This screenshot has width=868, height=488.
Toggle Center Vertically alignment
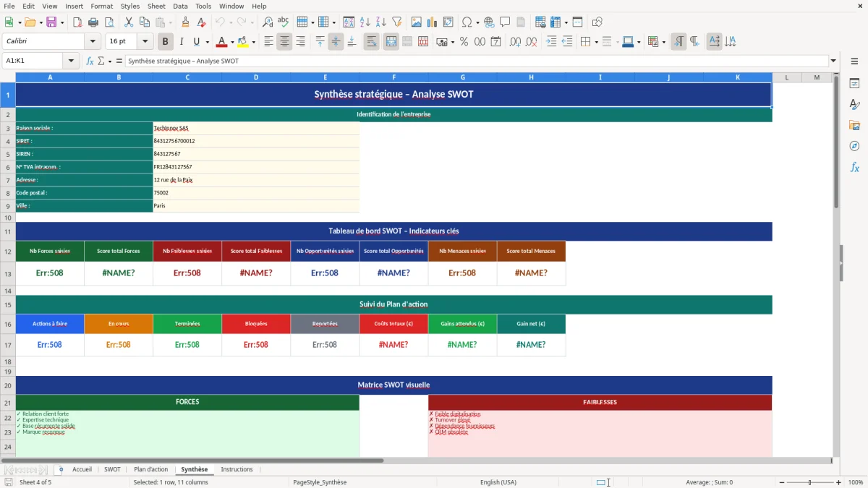336,42
